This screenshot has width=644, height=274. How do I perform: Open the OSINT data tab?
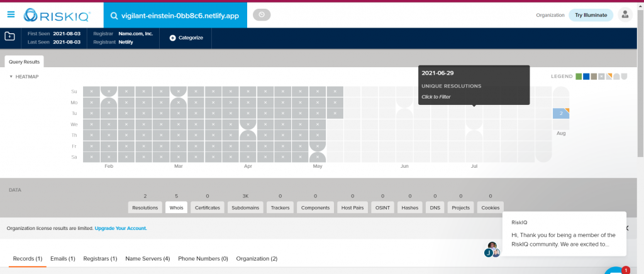(382, 207)
